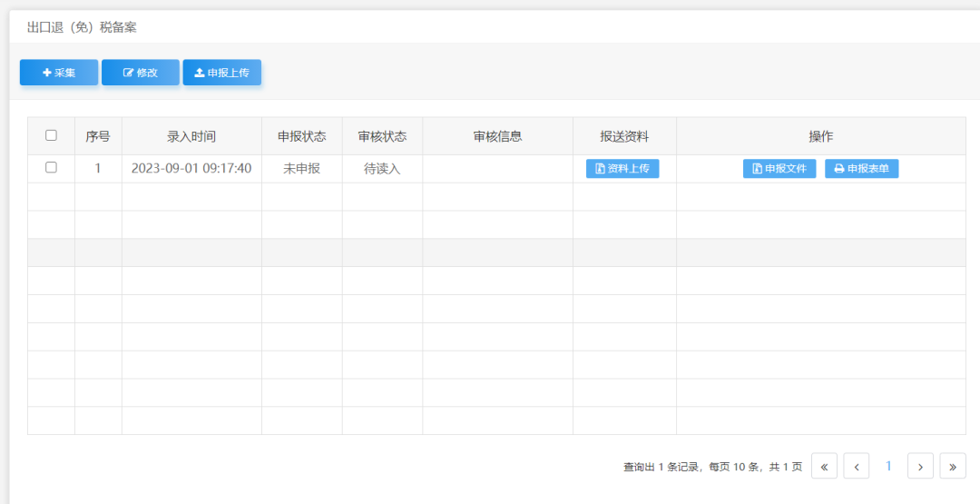Select page number 1 in pagination
Screen dimensions: 980x504
coord(888,466)
